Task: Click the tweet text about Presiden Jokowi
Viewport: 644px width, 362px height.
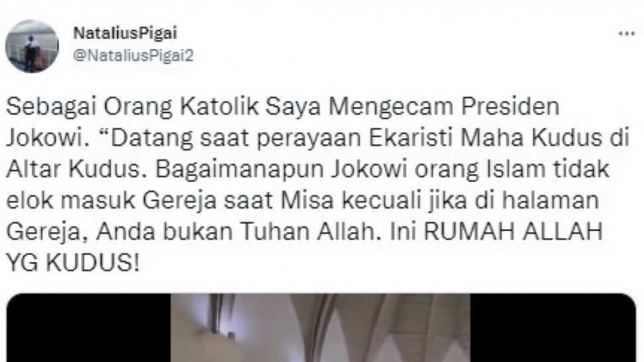Action: (x=318, y=185)
